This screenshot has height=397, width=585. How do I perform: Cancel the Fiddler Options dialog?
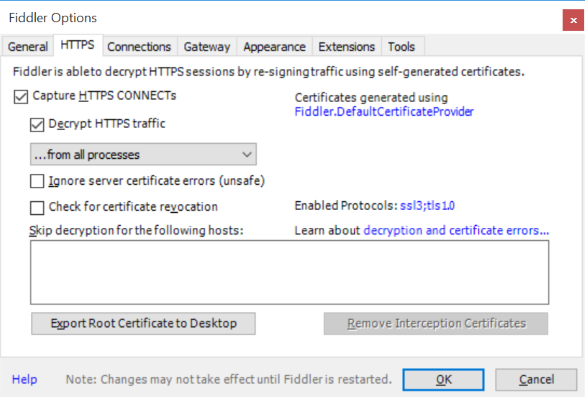(x=536, y=379)
